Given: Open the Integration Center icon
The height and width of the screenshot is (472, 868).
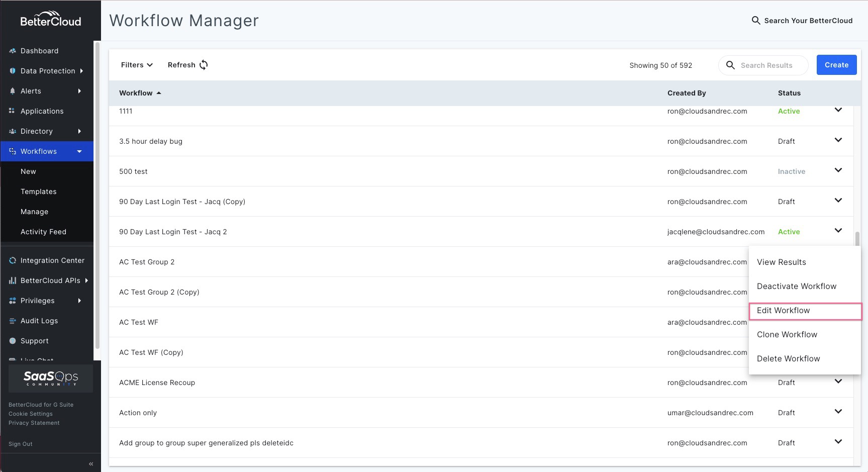Looking at the screenshot, I should (x=12, y=260).
